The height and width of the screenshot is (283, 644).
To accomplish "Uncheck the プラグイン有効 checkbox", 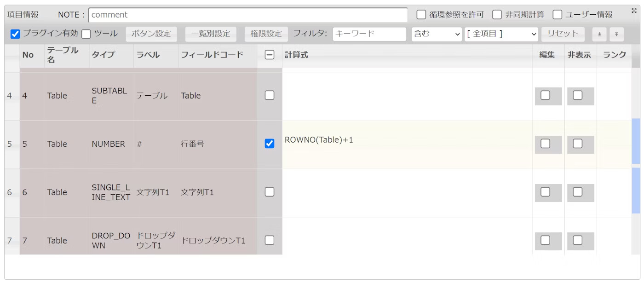I will tap(15, 34).
